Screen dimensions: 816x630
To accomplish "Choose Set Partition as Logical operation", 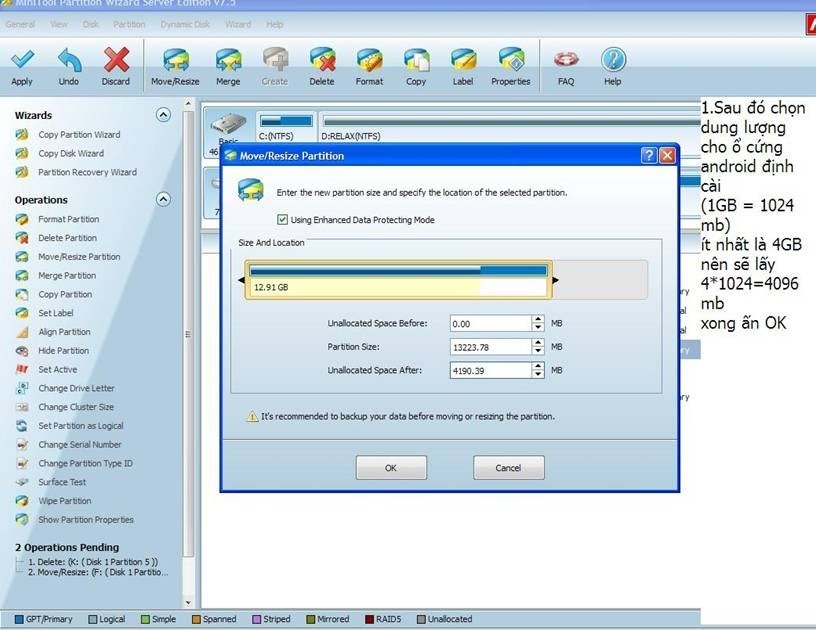I will (x=81, y=426).
